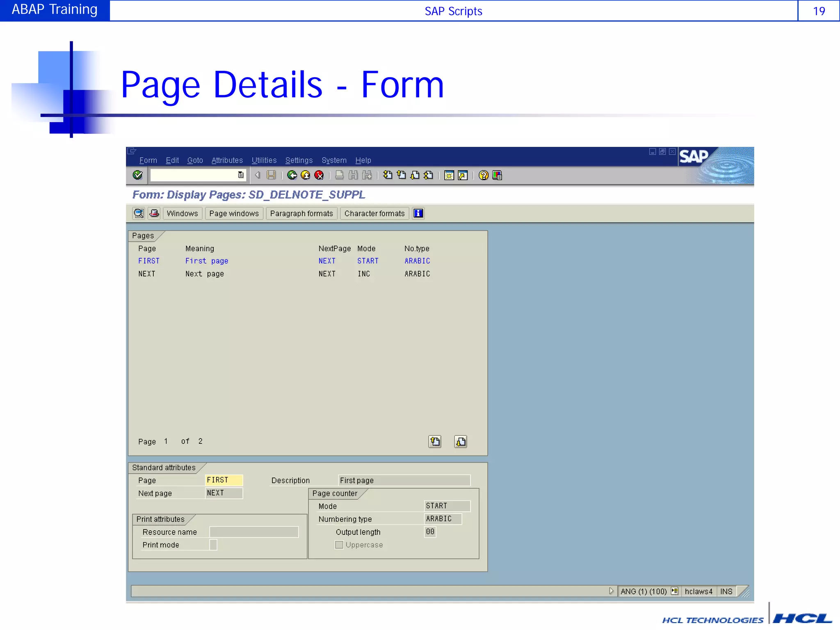
Task: Open the Attributes menu
Action: coord(227,160)
